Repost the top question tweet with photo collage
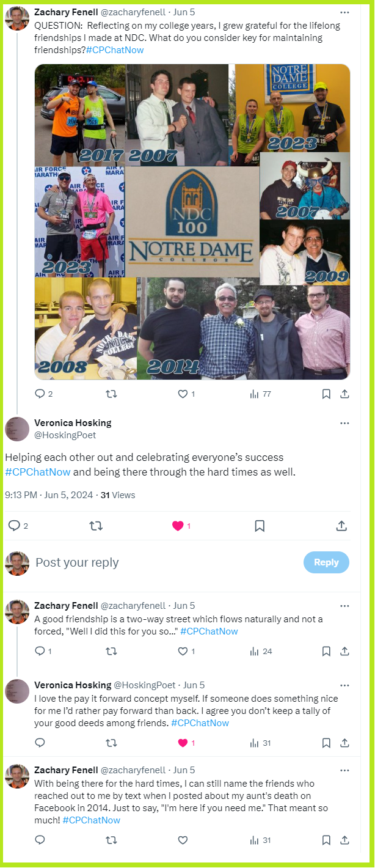Screen dimensions: 375x868 111,394
